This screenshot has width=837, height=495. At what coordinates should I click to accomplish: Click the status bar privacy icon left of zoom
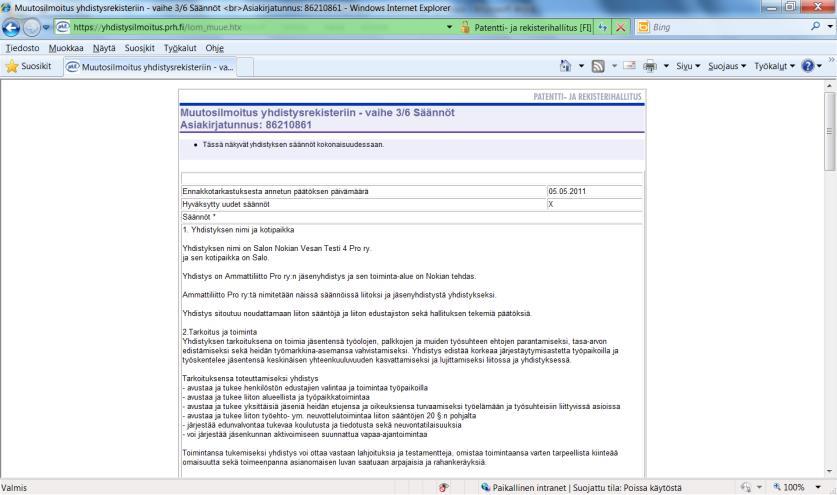coord(746,487)
